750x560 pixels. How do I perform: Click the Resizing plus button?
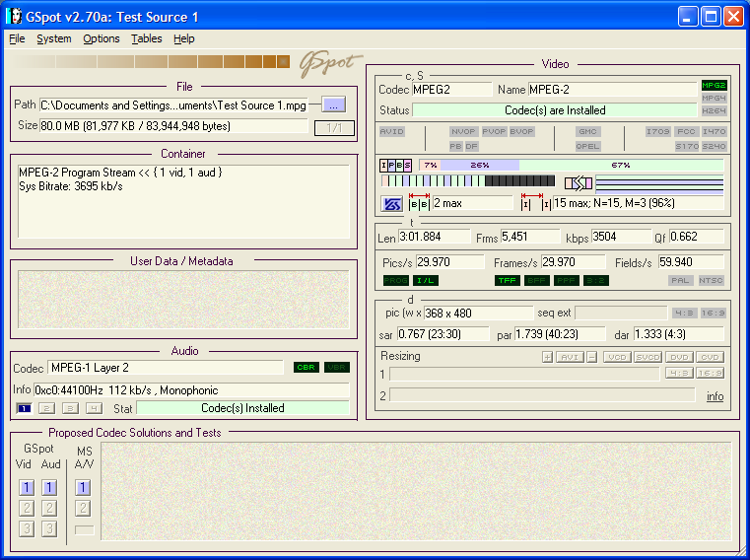[548, 357]
